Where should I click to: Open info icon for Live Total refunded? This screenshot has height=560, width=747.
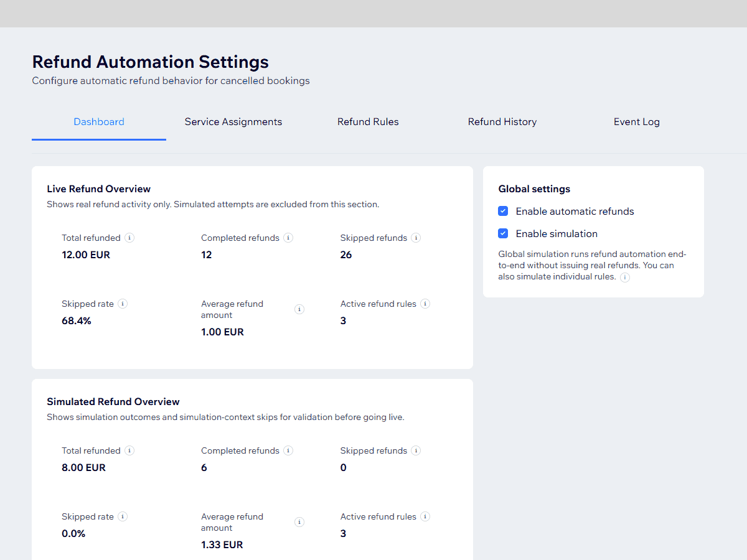tap(129, 238)
